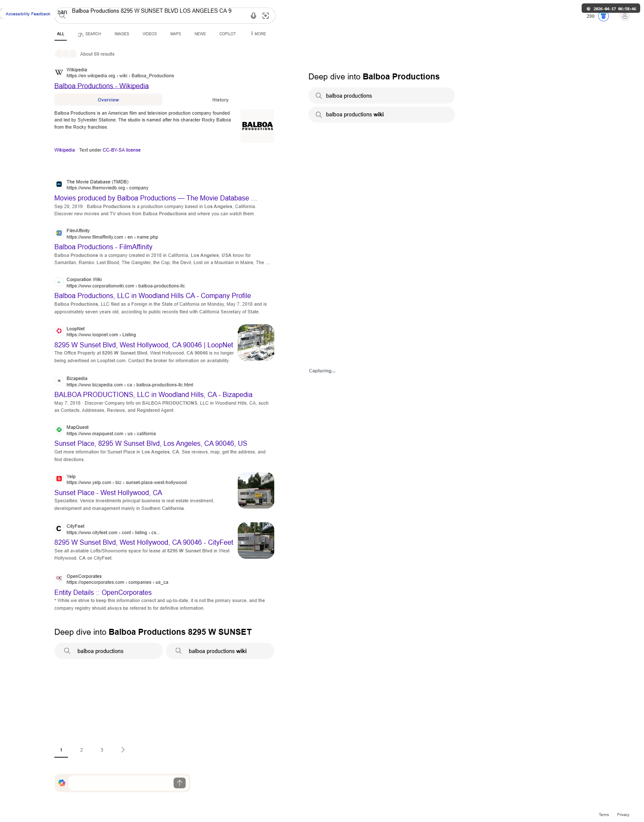Image resolution: width=644 pixels, height=822 pixels.
Task: Open Entity Details :: OpenCorporates result
Action: (x=103, y=592)
